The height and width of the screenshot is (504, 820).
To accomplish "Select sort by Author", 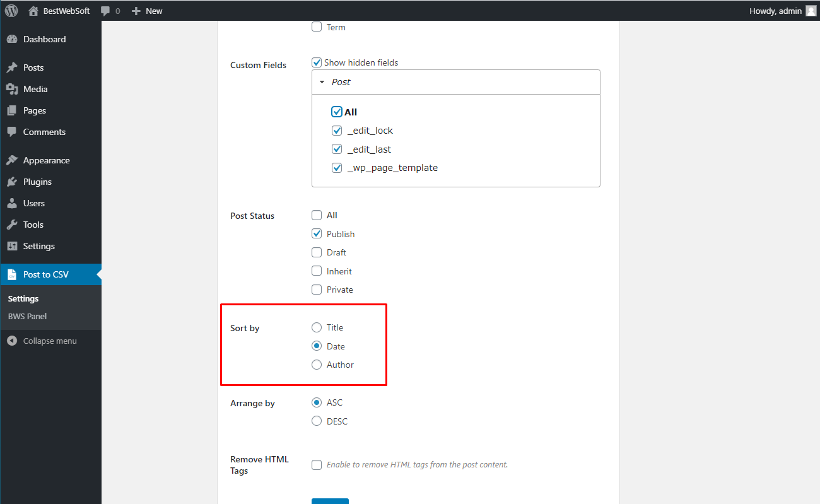I will [317, 365].
